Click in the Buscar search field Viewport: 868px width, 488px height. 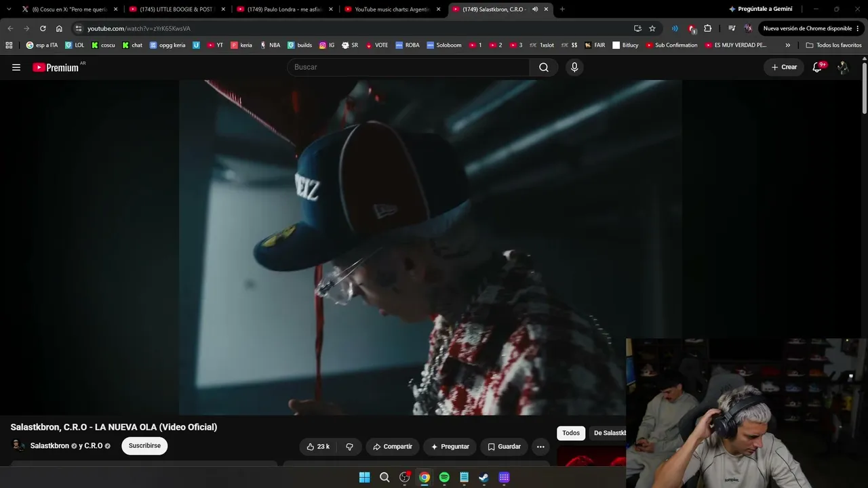[x=408, y=67]
